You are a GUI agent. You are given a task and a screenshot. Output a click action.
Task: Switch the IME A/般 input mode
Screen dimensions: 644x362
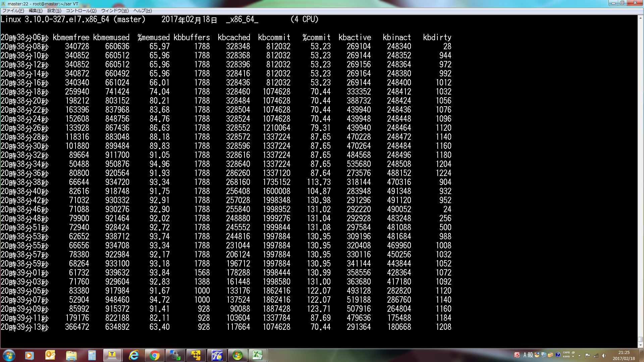click(x=528, y=355)
